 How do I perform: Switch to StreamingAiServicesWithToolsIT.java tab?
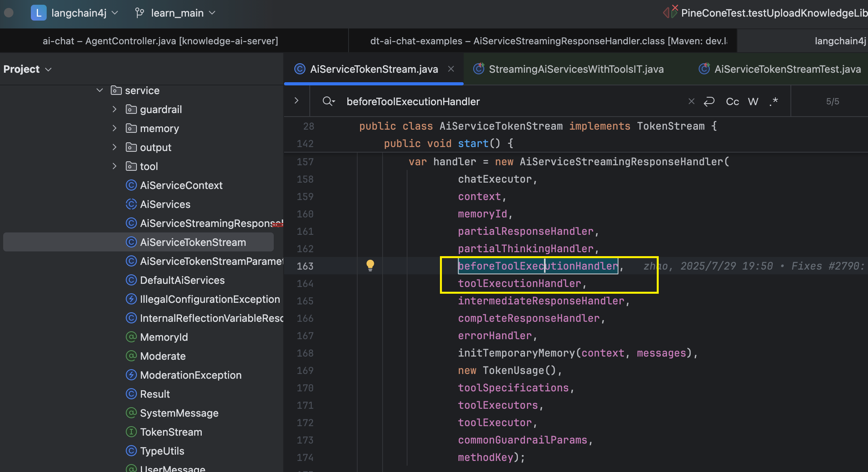click(x=569, y=69)
